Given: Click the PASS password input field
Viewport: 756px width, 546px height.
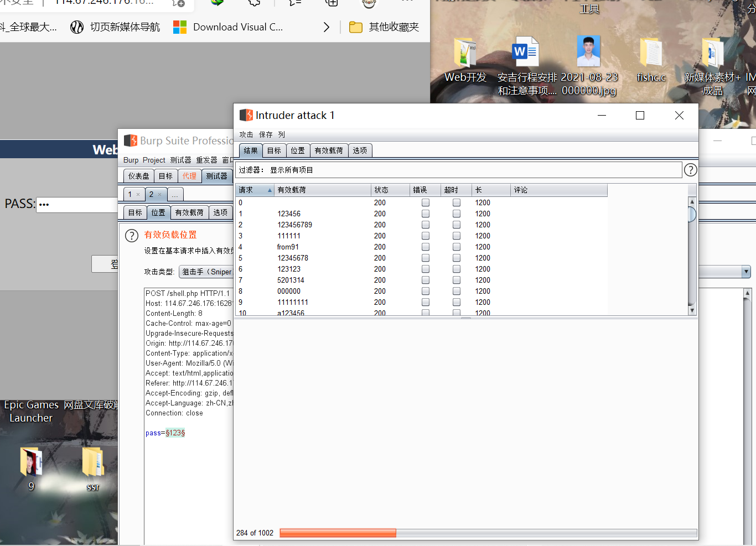Looking at the screenshot, I should tap(77, 205).
